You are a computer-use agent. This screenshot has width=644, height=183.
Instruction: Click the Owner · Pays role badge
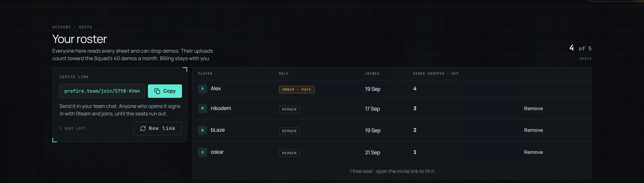point(297,90)
